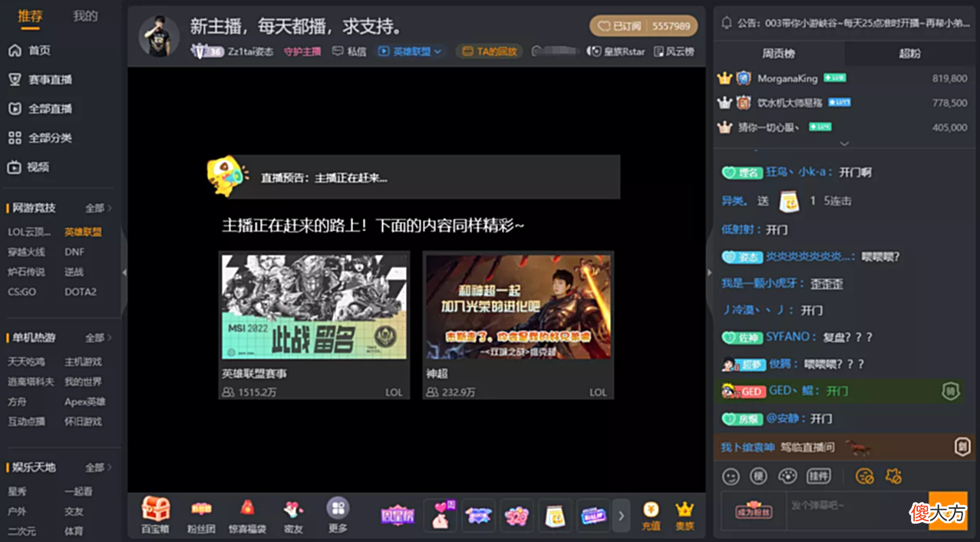Switch to 我的 tab
Image resolution: width=980 pixels, height=542 pixels.
(x=85, y=16)
